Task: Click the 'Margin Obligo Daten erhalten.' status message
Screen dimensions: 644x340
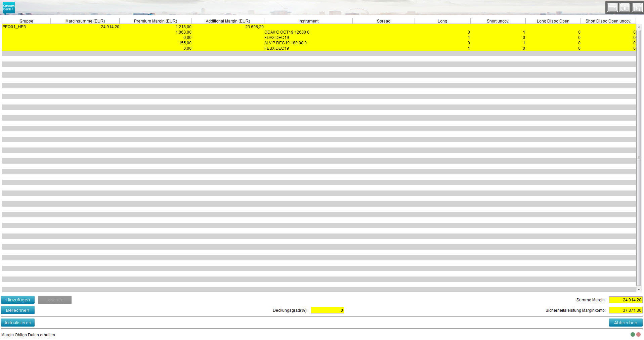Action: point(29,335)
